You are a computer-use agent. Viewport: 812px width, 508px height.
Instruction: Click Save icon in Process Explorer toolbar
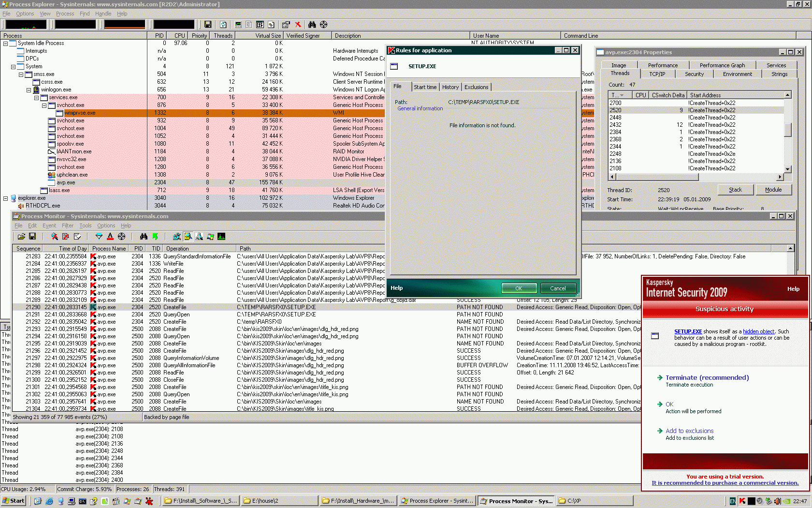208,25
